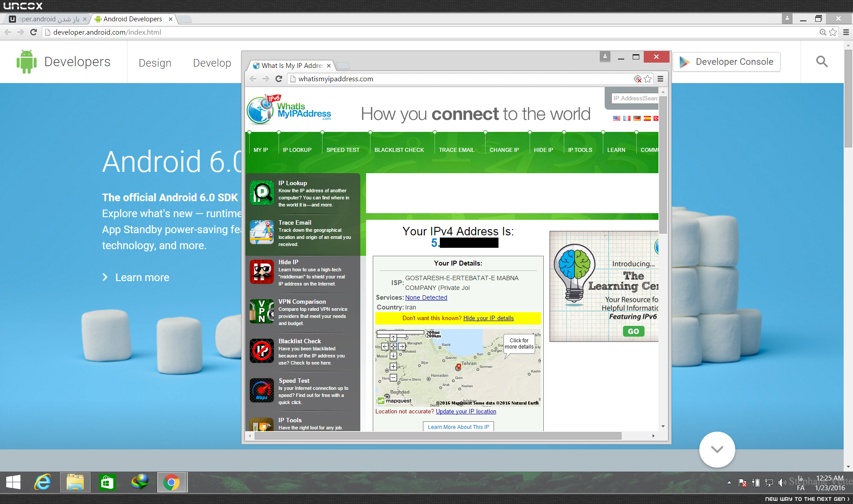Click the blocked-content icon in the IP window address bar

[638, 79]
